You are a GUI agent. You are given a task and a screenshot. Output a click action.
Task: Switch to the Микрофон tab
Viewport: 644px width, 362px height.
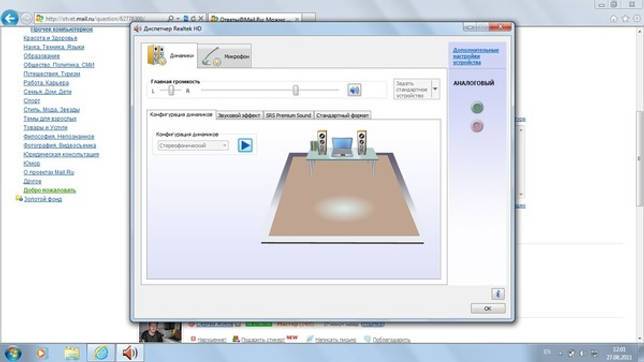click(225, 56)
